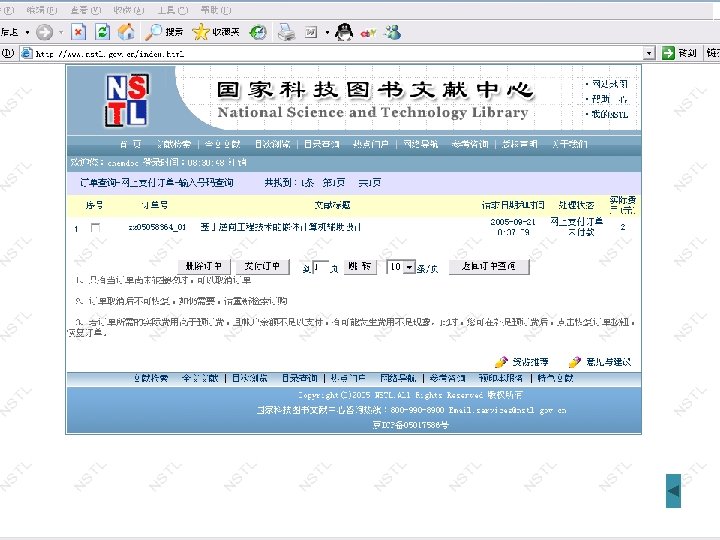Open the first link at the header's top right

(609, 84)
